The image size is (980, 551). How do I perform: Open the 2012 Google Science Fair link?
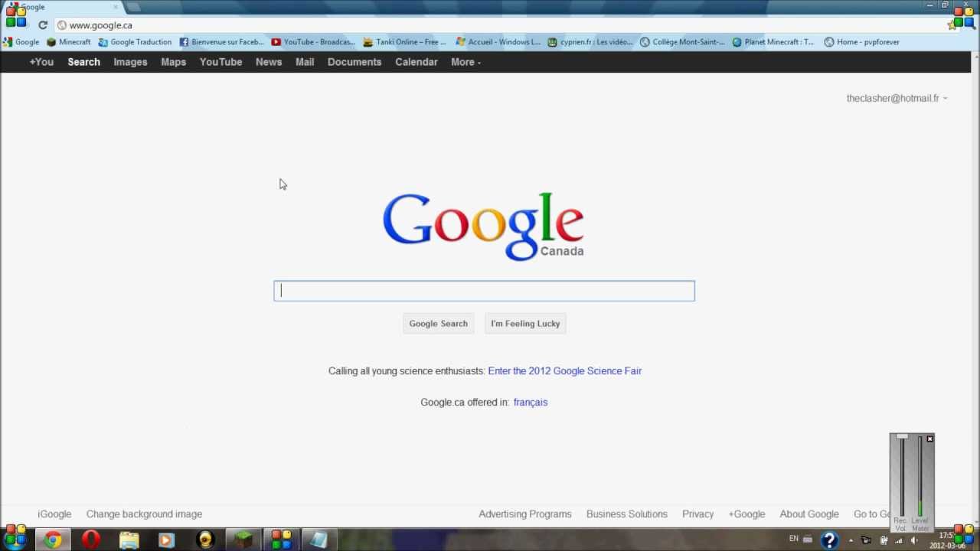tap(565, 371)
